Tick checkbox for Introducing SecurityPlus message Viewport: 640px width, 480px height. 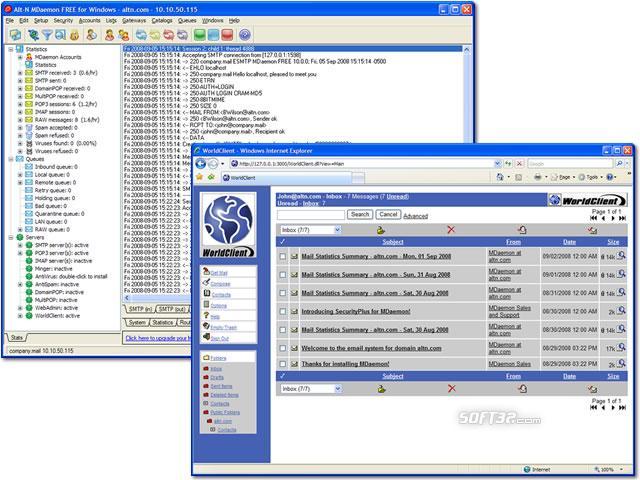pyautogui.click(x=282, y=311)
